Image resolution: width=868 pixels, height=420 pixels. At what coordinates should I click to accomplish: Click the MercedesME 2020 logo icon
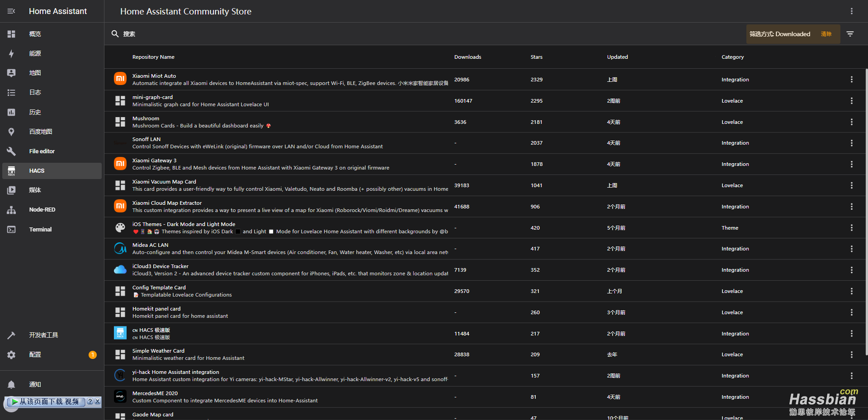[120, 396]
